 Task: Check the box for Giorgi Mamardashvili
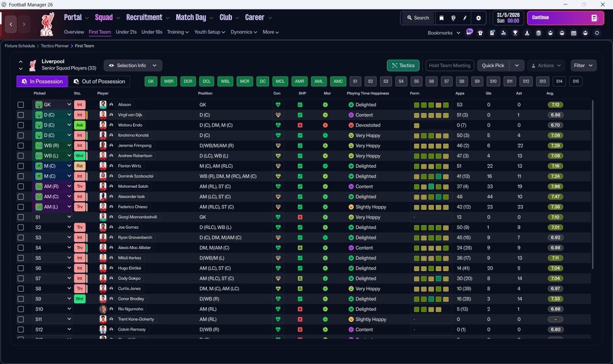(x=21, y=217)
